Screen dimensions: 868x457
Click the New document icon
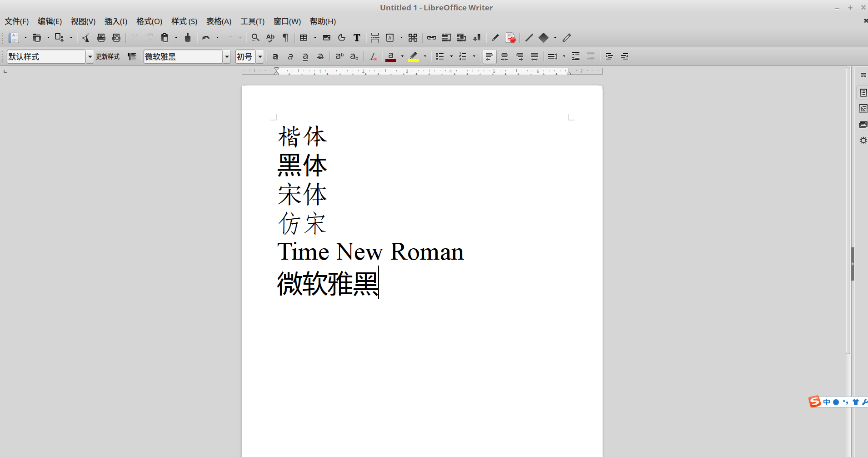(14, 38)
